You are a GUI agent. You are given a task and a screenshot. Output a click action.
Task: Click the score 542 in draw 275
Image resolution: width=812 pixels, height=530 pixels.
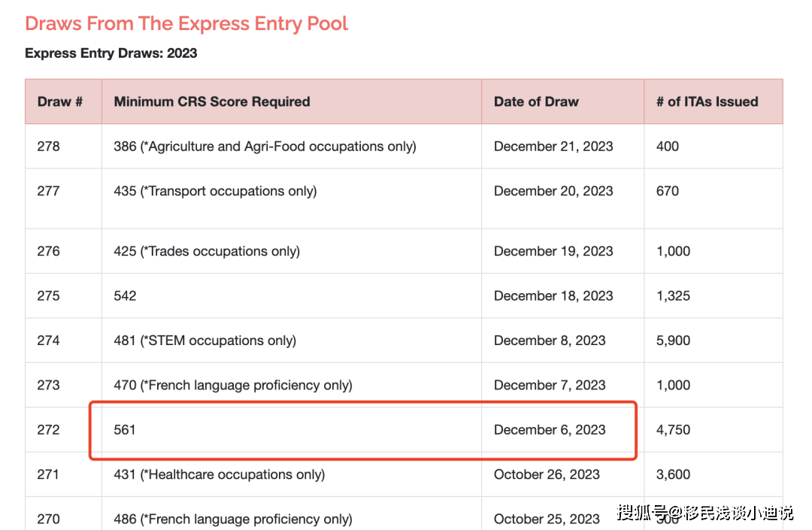coord(126,295)
